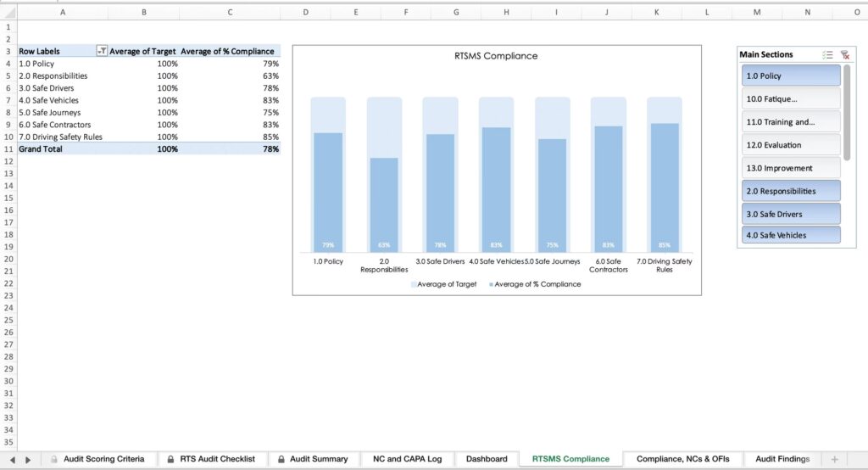Select the 13.0 Improvement slicer button
The image size is (868, 470).
(x=790, y=168)
